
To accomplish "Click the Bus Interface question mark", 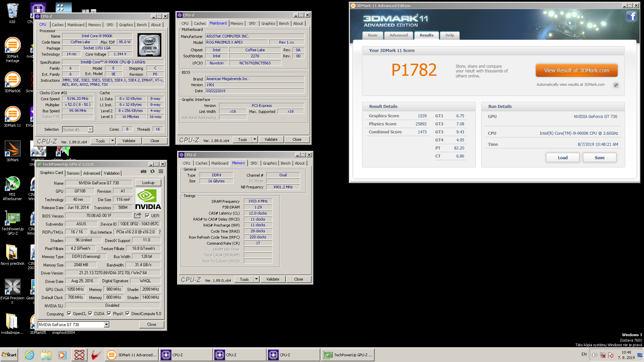I will pos(160,232).
